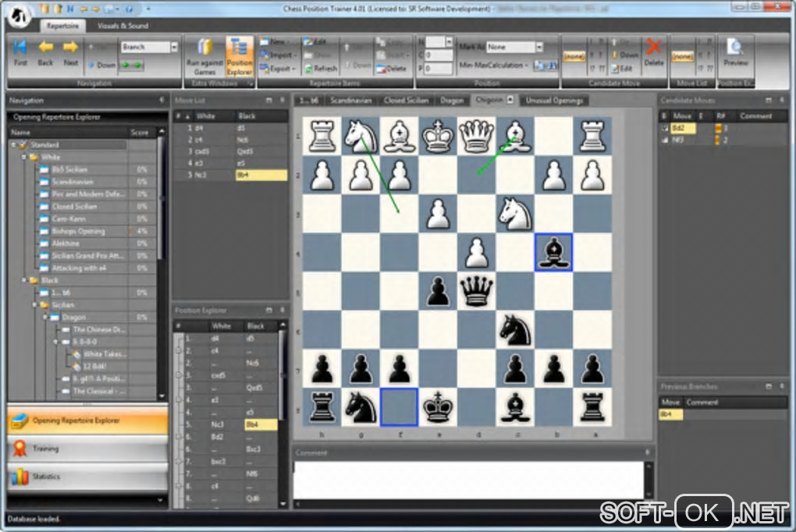Screen dimensions: 796x532
Task: Close the Chigorin tab
Action: pyautogui.click(x=510, y=100)
